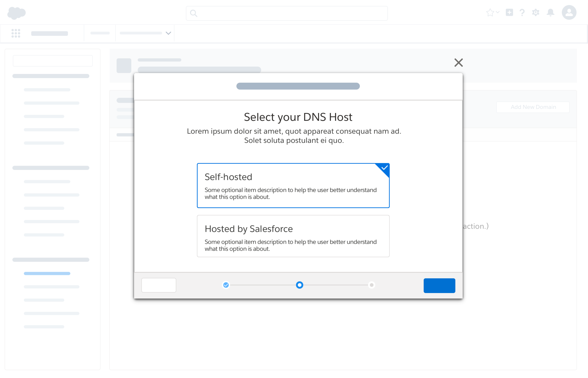Expand the navigation tab chevron dropdown
This screenshot has width=588, height=378.
168,33
